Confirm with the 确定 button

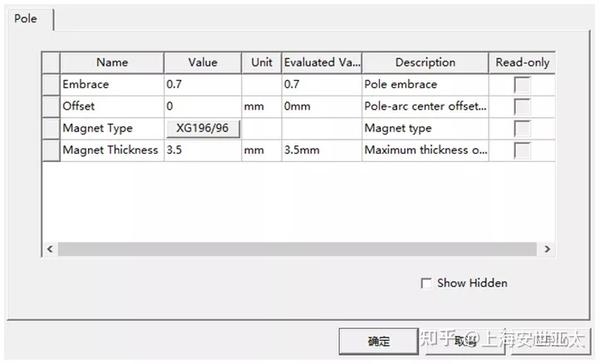coord(378,341)
